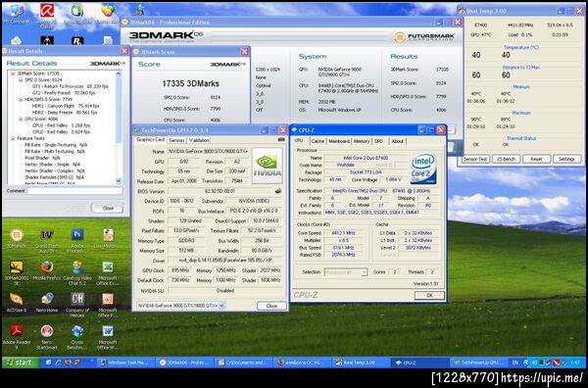Switch to the Memory tab in CPU-Z
This screenshot has width=588, height=388.
[x=362, y=141]
